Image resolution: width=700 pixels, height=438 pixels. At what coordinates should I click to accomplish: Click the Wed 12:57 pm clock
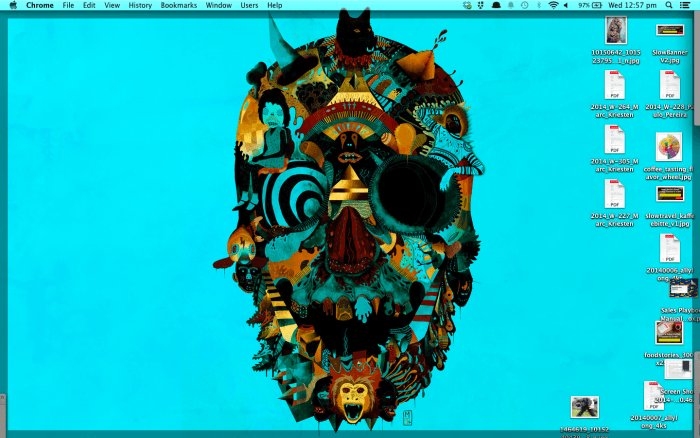point(632,5)
